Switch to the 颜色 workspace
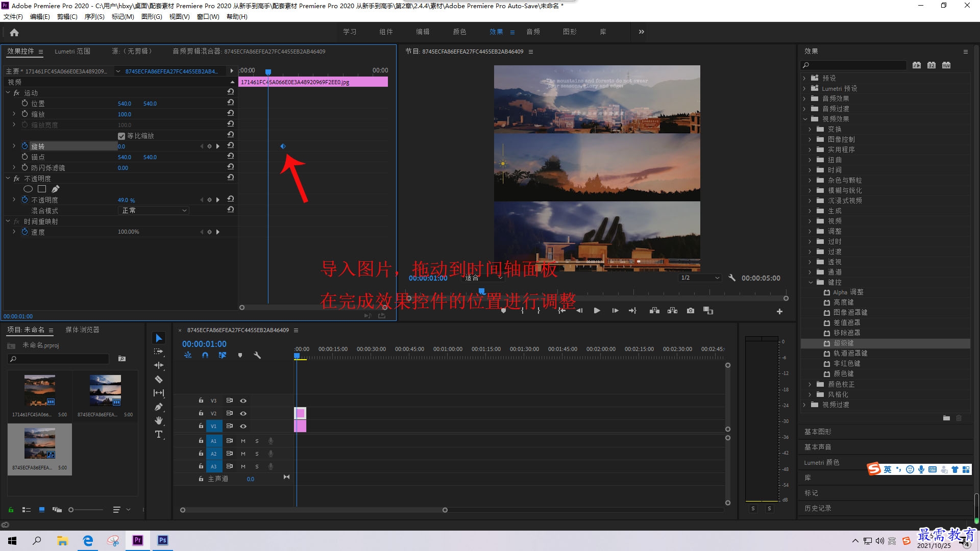980x551 pixels. point(459,32)
